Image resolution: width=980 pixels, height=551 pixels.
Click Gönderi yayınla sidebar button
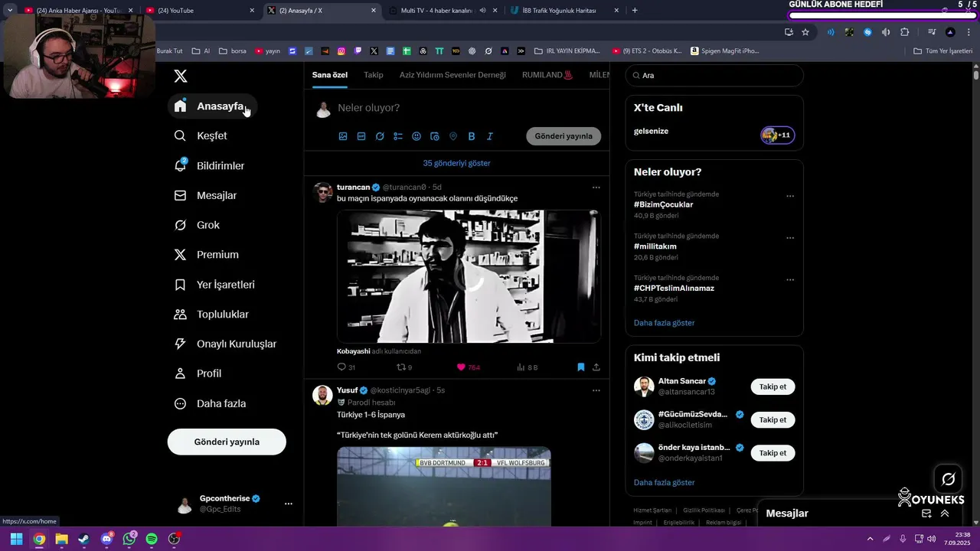(227, 442)
